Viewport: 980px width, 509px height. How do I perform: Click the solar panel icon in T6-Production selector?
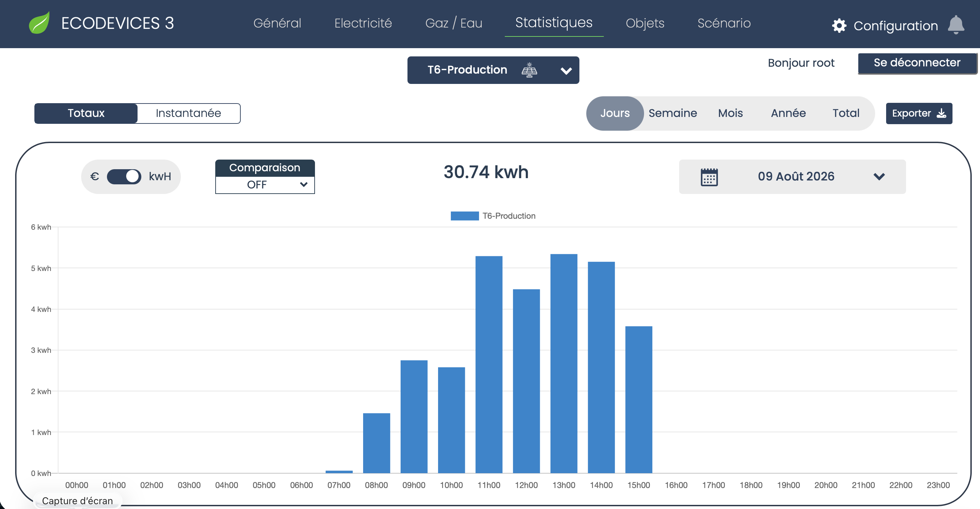click(x=529, y=70)
